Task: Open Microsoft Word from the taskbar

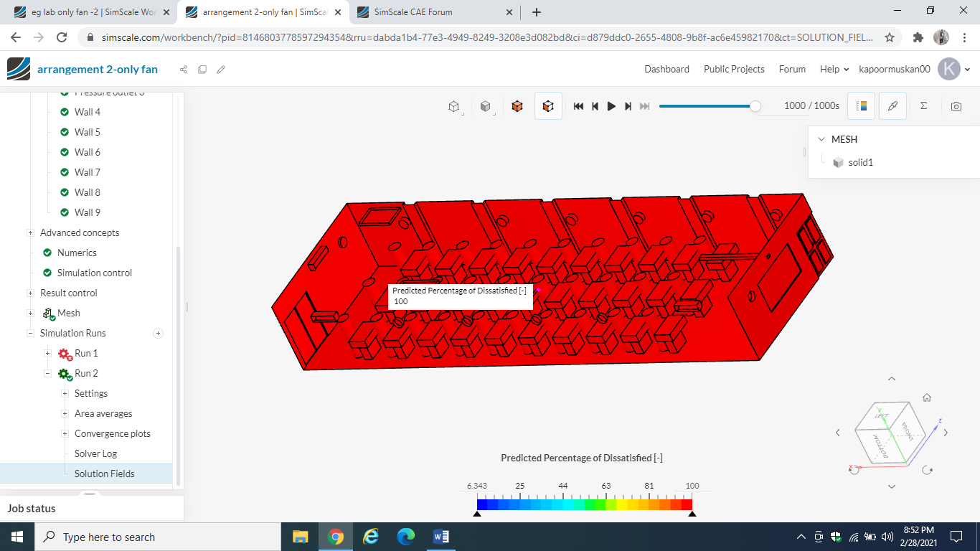Action: click(440, 537)
